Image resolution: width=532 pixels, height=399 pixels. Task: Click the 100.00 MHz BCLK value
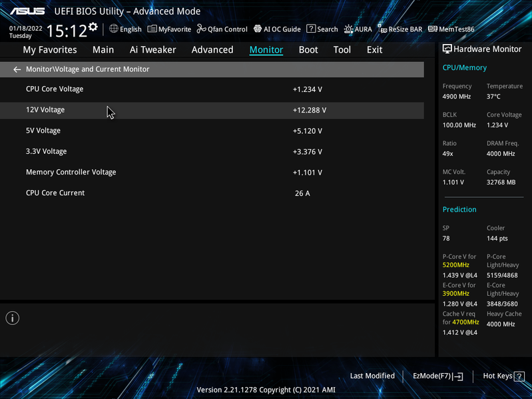tap(459, 125)
